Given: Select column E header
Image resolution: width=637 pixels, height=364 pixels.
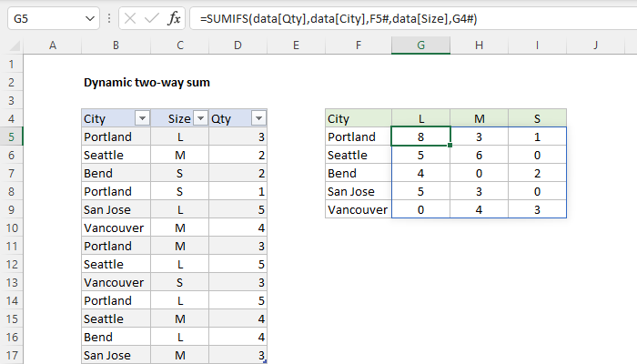Looking at the screenshot, I should point(296,45).
